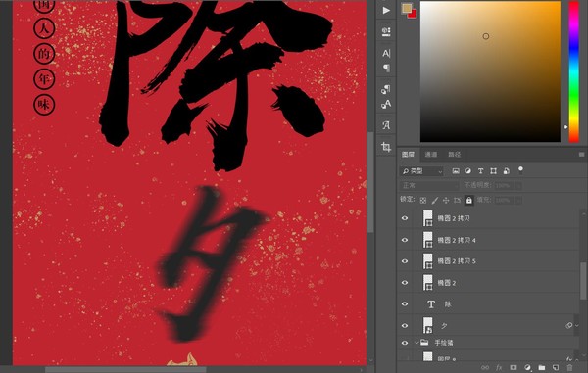Viewport: 588px width, 373px height.
Task: Open the Character panel icon
Action: (386, 53)
